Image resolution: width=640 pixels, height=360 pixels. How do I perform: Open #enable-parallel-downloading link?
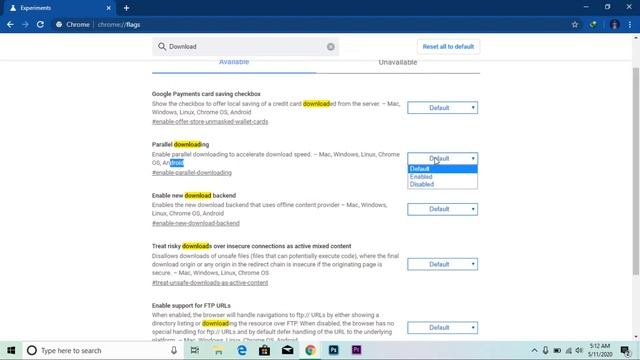tap(192, 173)
